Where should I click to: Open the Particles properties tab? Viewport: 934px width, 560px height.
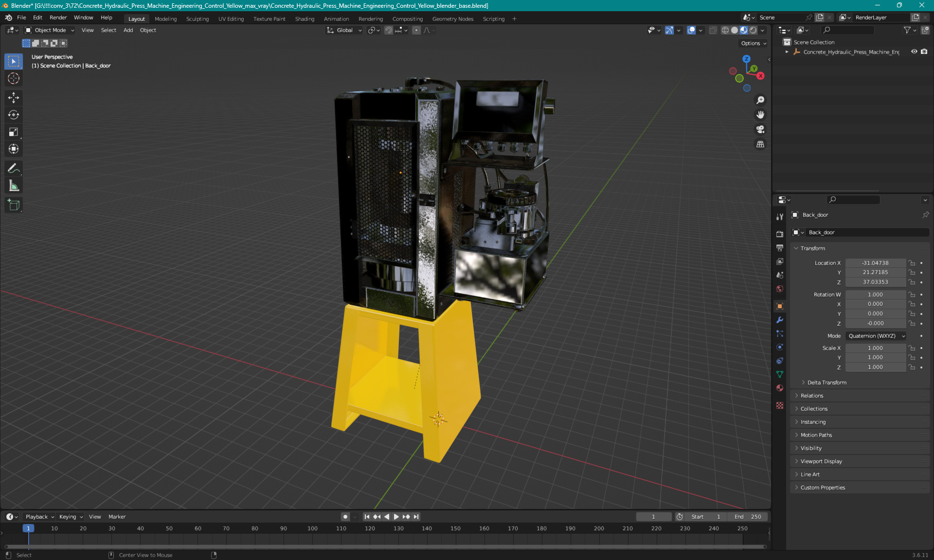tap(780, 333)
